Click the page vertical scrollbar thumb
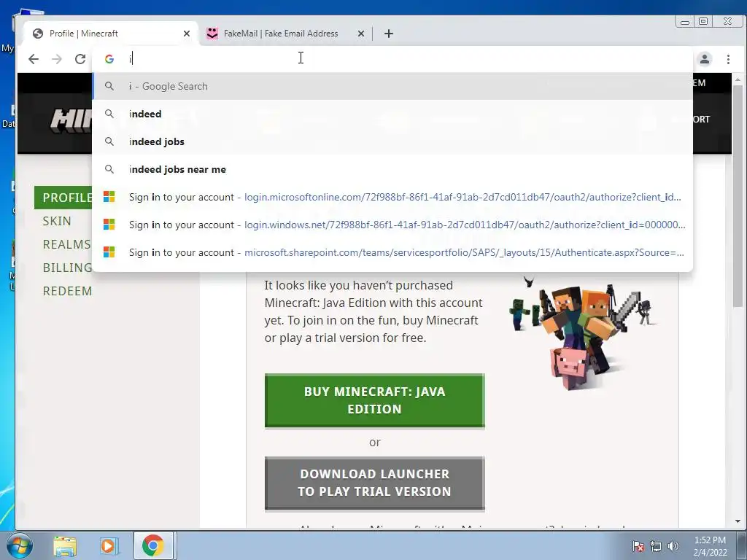747x560 pixels. (738, 195)
